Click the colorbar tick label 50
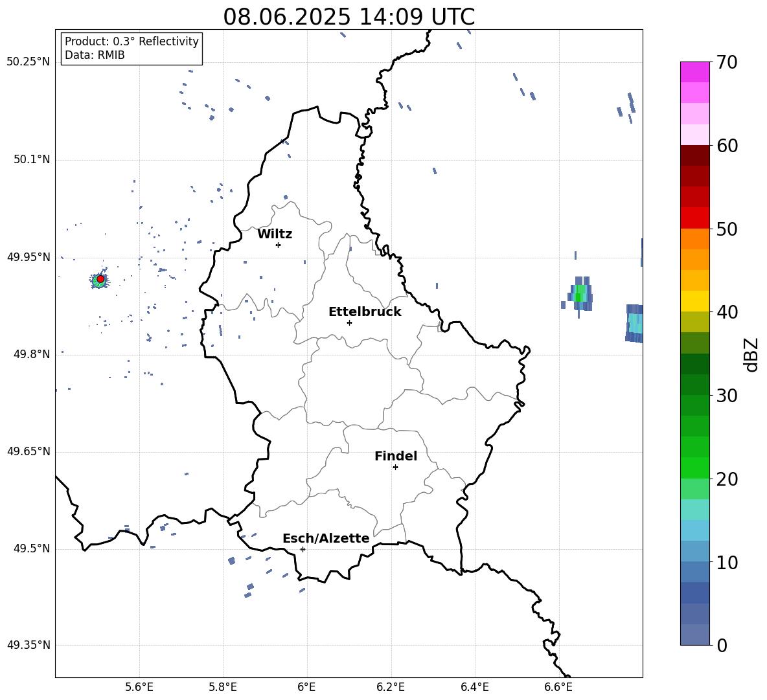The image size is (767, 700). 727,229
